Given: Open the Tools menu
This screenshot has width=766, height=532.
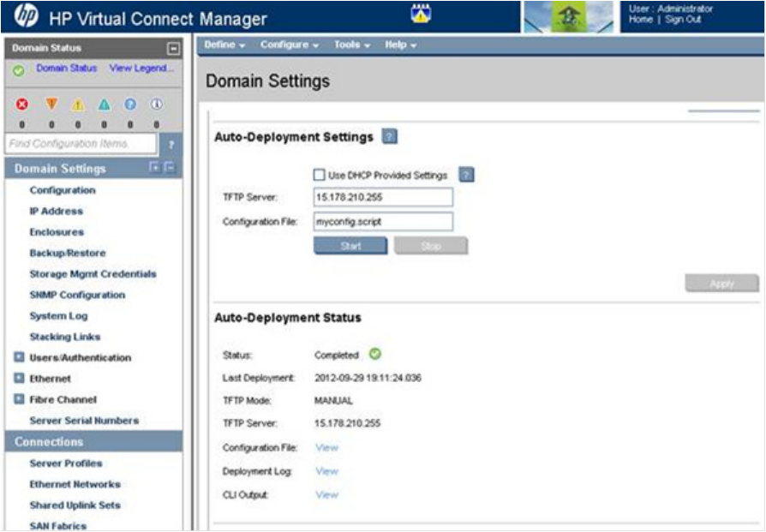Looking at the screenshot, I should pyautogui.click(x=352, y=45).
